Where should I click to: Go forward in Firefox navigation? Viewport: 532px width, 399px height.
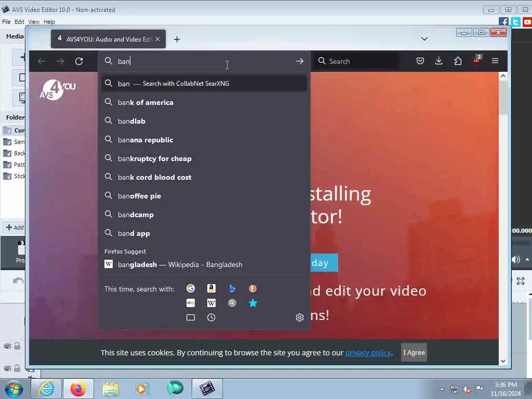(x=60, y=61)
